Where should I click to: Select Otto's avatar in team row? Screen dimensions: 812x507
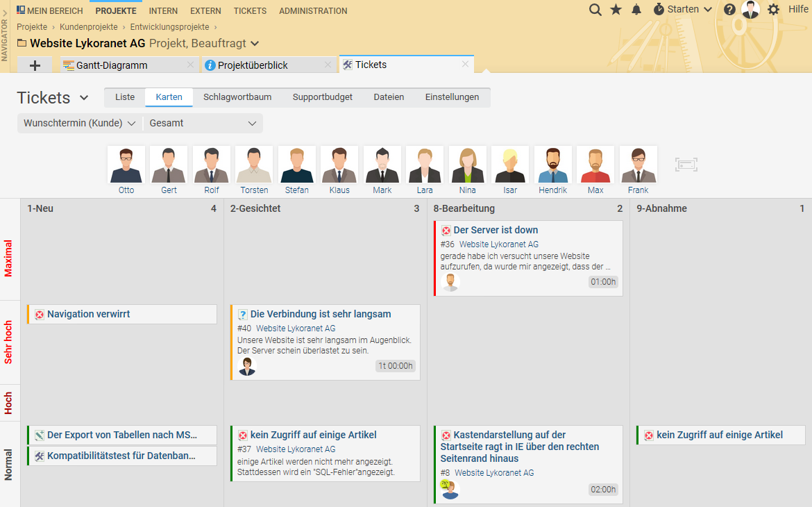[x=126, y=165]
